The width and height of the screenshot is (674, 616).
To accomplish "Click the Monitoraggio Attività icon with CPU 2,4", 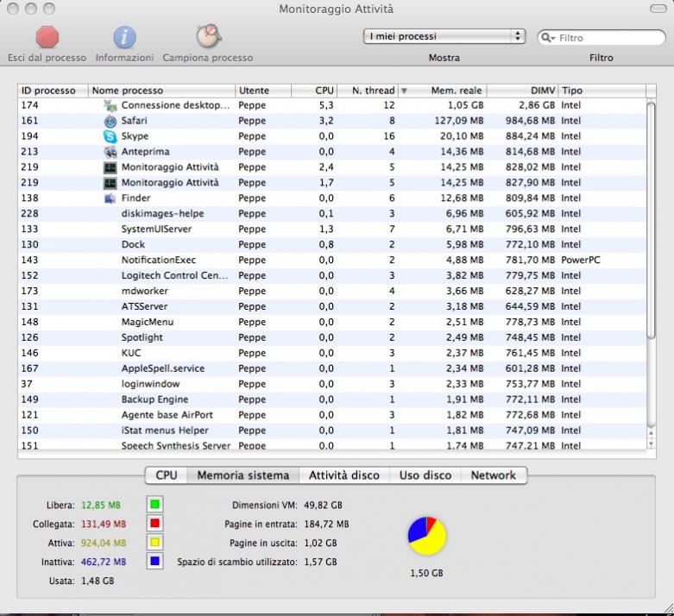I will click(110, 167).
